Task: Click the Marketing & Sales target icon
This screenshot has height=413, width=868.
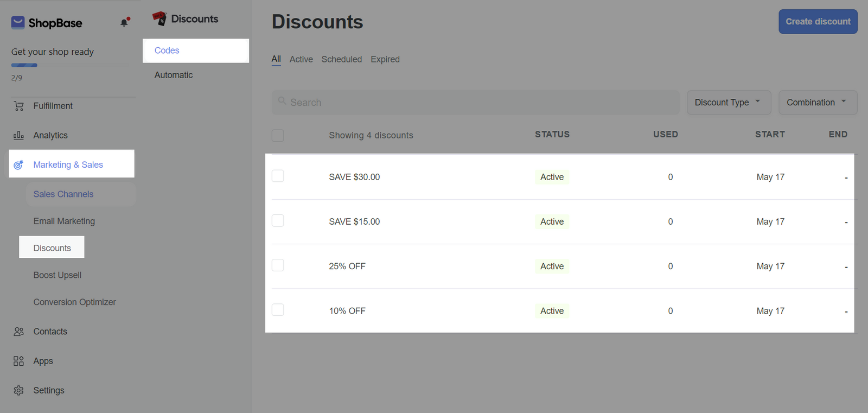Action: tap(18, 165)
